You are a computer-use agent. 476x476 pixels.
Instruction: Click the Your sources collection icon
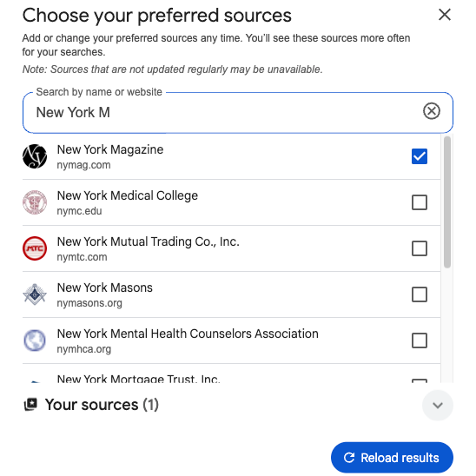[x=30, y=405]
